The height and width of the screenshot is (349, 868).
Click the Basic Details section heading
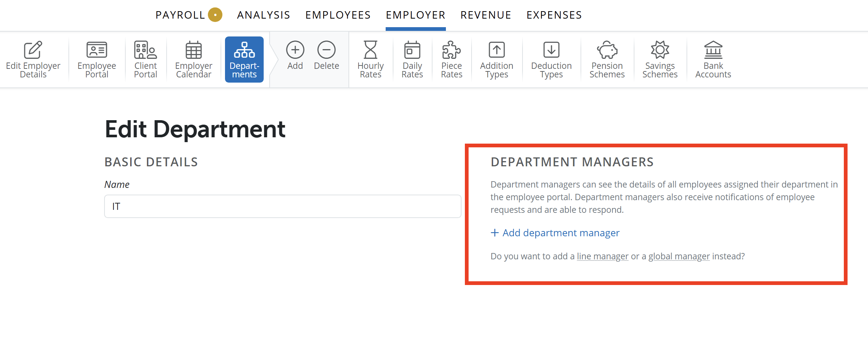coord(151,162)
